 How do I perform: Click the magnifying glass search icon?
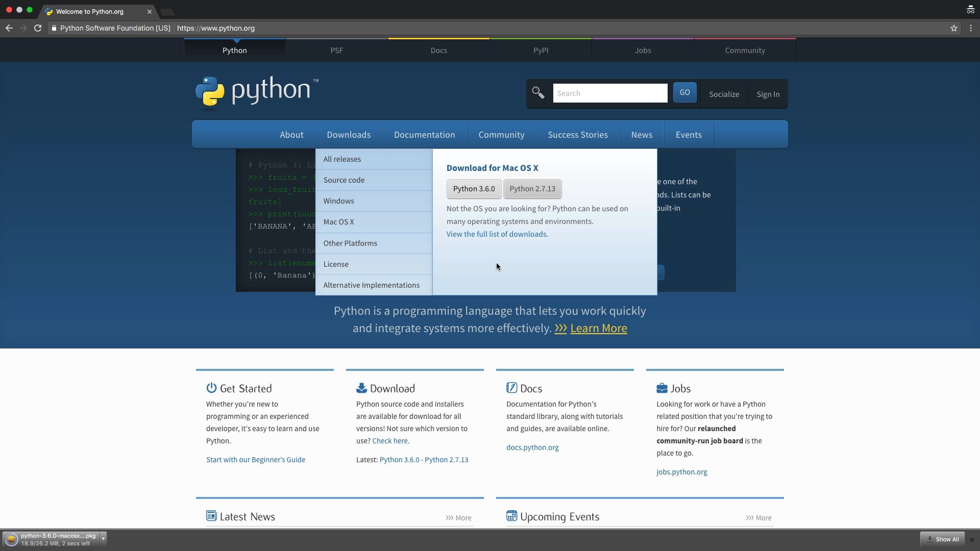(x=538, y=93)
